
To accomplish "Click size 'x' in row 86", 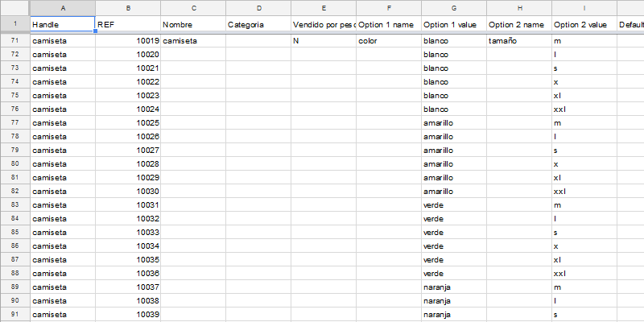I will coord(584,246).
